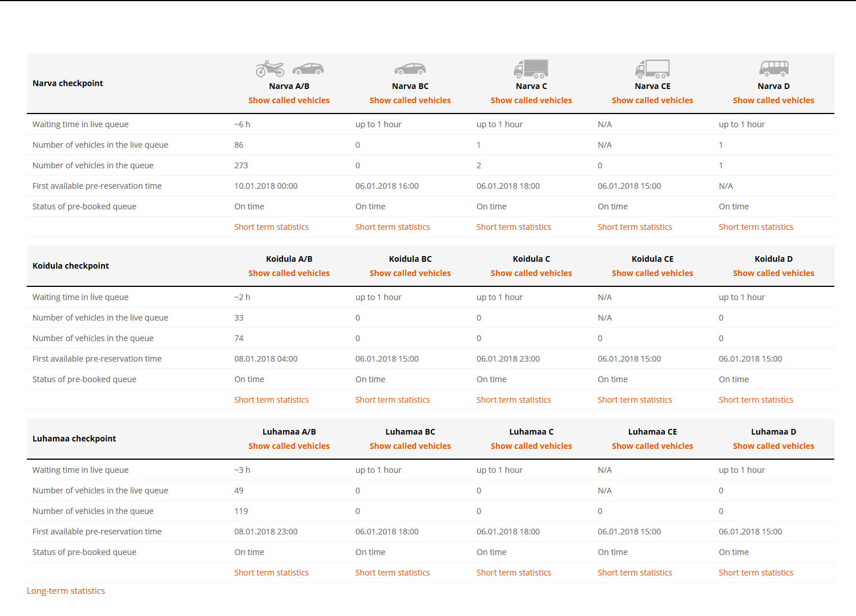
Task: Show called vehicles for Narva CE
Action: (x=652, y=100)
